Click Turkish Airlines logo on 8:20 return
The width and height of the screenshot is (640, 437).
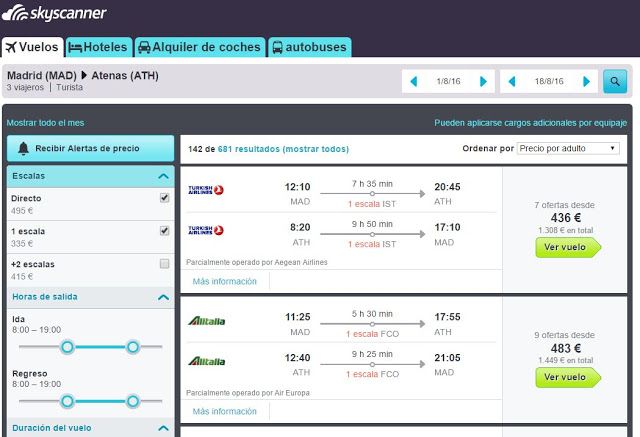click(206, 231)
